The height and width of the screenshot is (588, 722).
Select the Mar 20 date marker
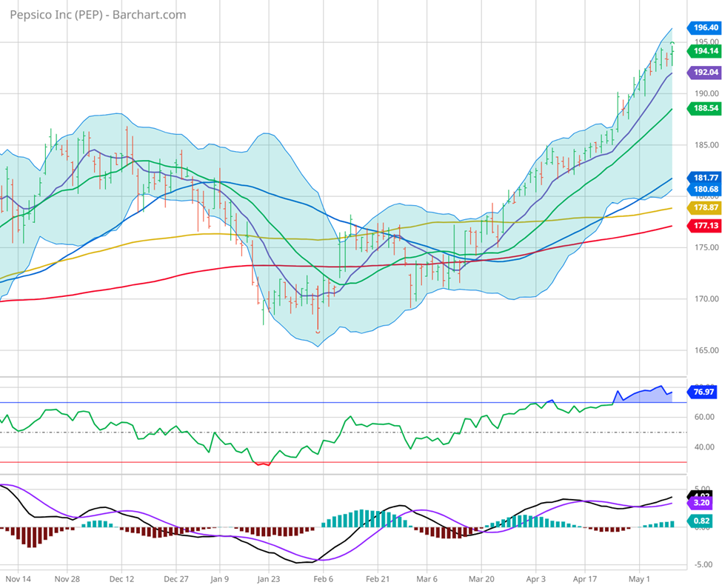pyautogui.click(x=482, y=578)
